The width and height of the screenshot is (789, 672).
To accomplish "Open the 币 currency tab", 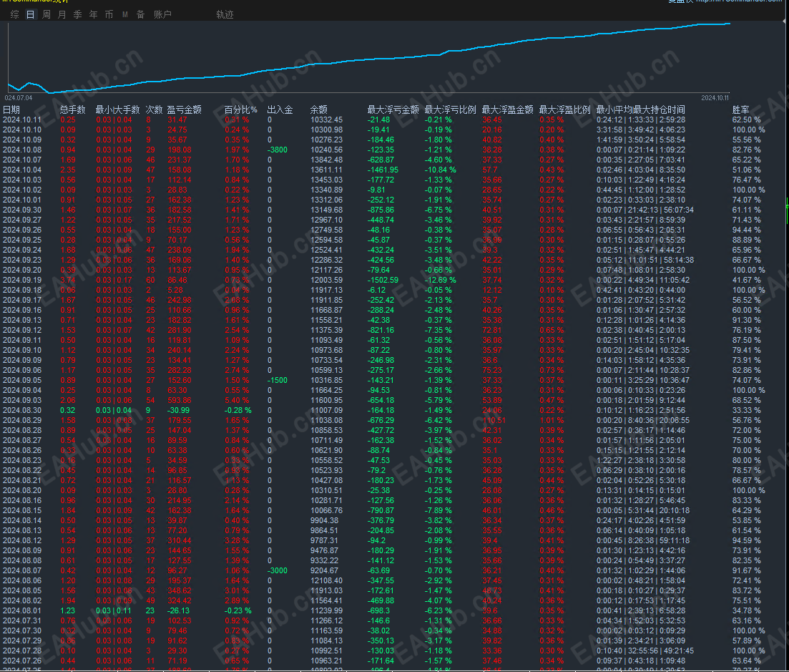I will (109, 14).
